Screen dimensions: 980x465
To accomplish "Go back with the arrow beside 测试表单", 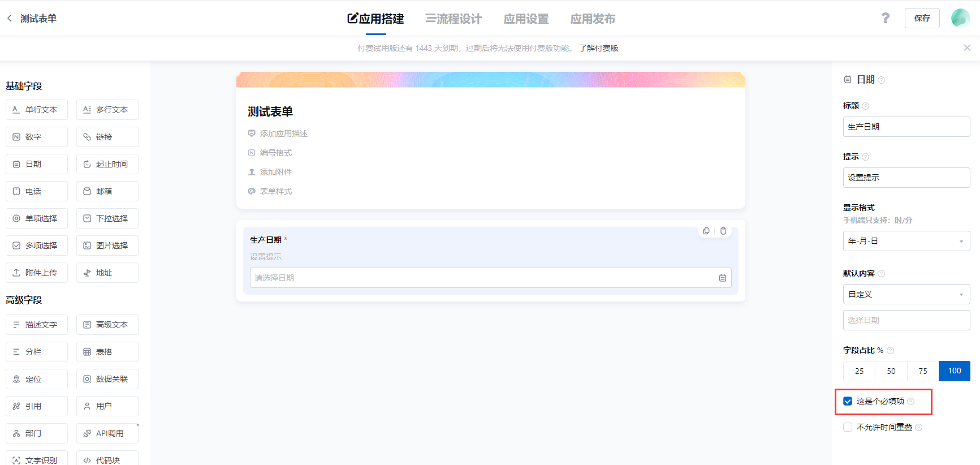I will (x=10, y=18).
